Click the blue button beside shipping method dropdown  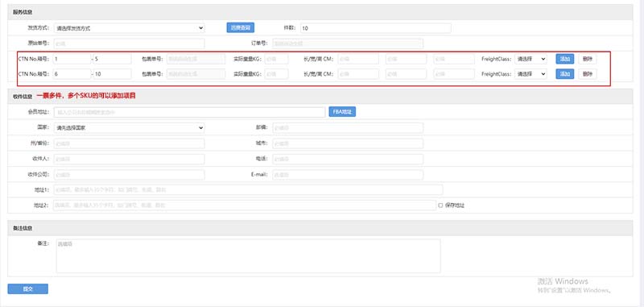pos(240,27)
